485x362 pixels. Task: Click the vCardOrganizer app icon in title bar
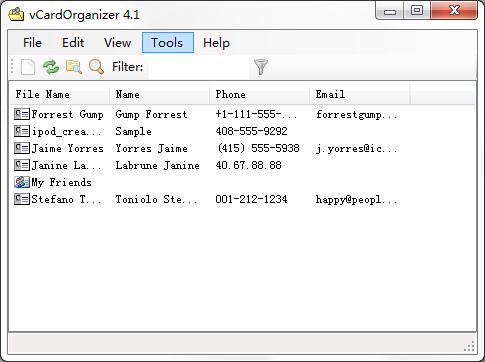[16, 14]
